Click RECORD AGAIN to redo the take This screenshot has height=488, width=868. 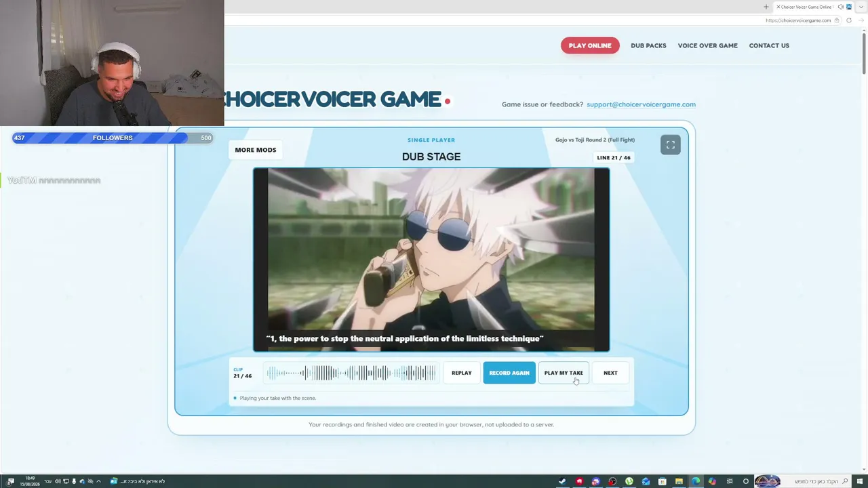[x=509, y=373]
